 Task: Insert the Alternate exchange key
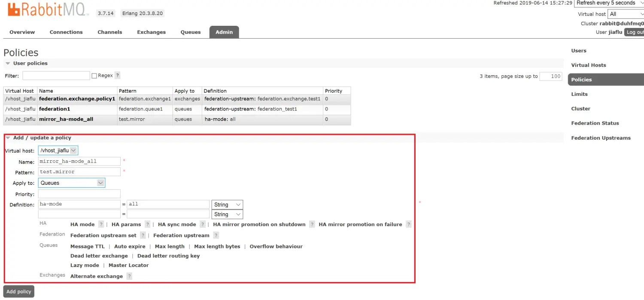click(x=97, y=276)
